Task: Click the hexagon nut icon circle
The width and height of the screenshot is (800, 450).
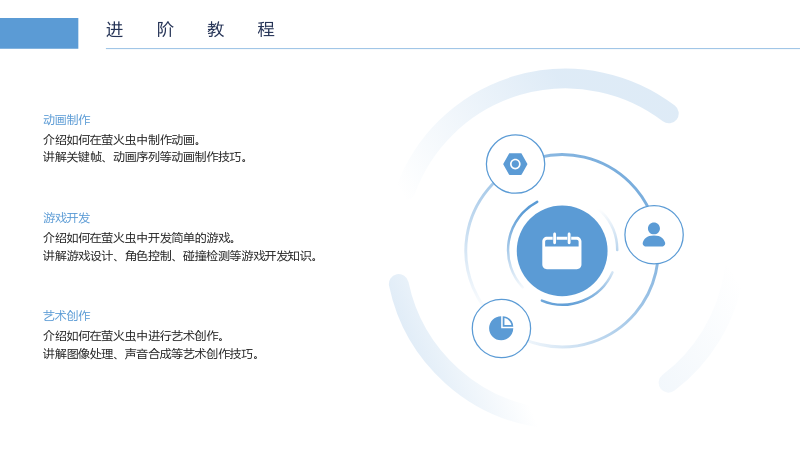Action: point(515,164)
